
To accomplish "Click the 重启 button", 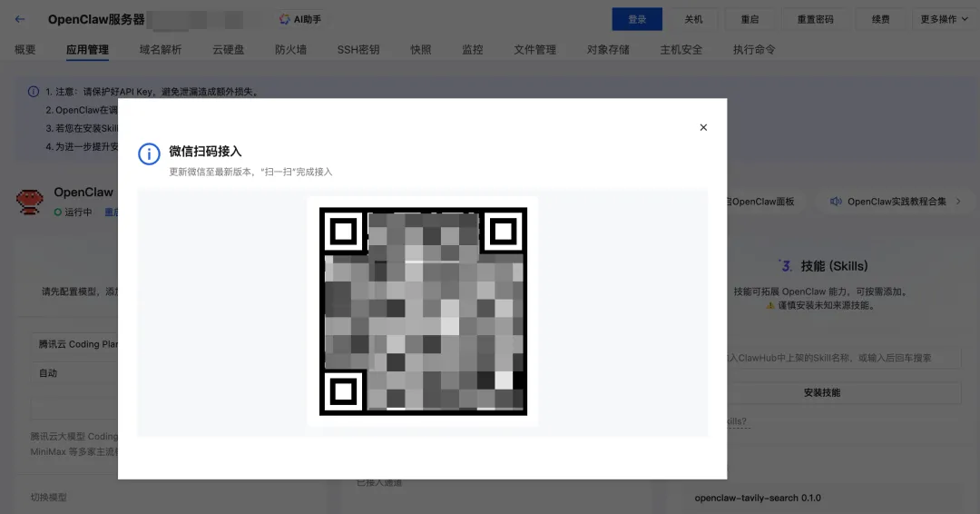I will tap(750, 19).
